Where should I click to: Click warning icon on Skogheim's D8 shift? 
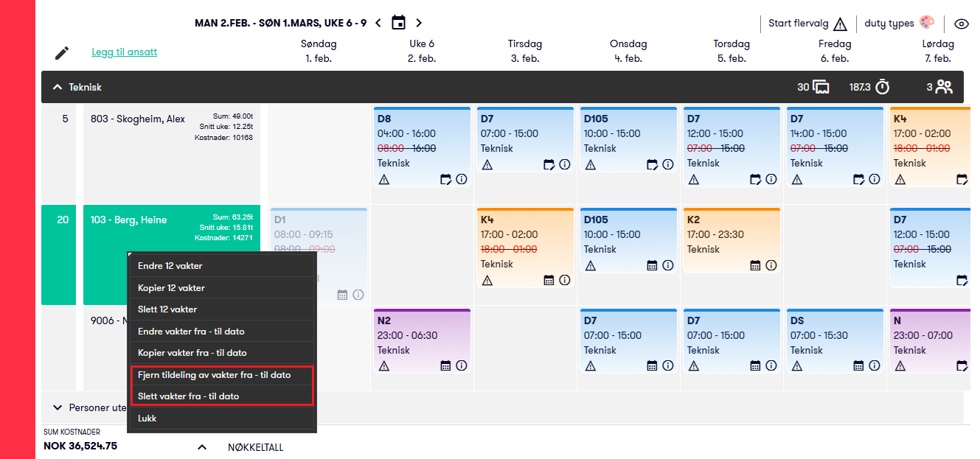(383, 179)
